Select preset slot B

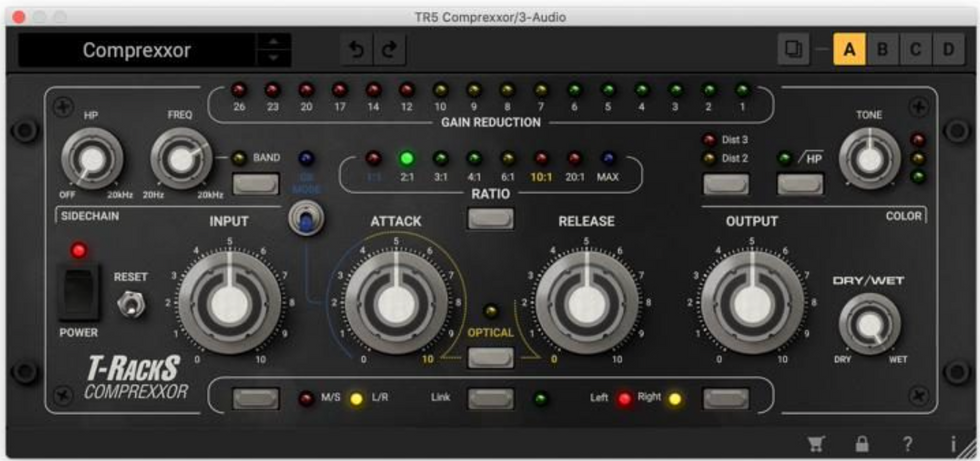tap(882, 49)
